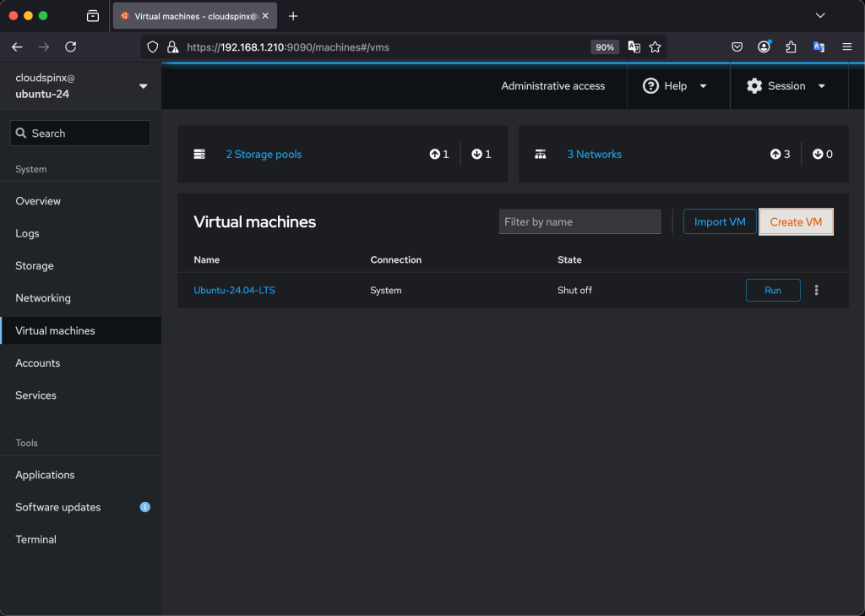Click the browser reload icon

click(71, 47)
